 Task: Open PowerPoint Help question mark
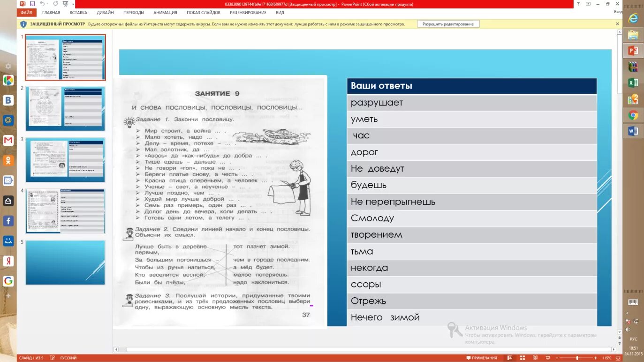(578, 4)
